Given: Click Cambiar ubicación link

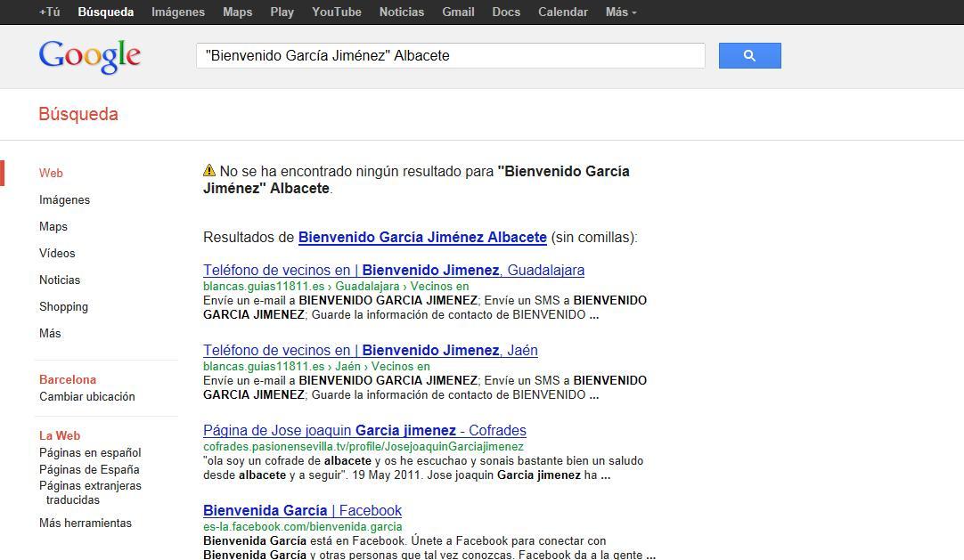Looking at the screenshot, I should coord(87,396).
